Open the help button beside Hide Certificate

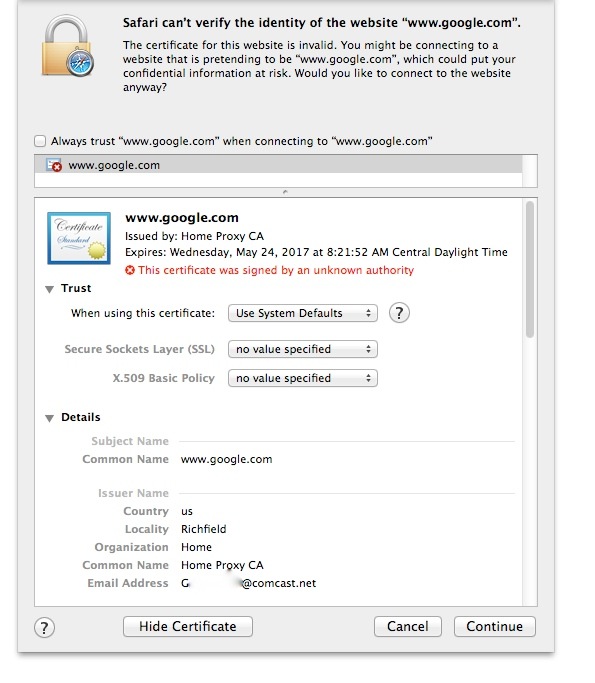(44, 628)
